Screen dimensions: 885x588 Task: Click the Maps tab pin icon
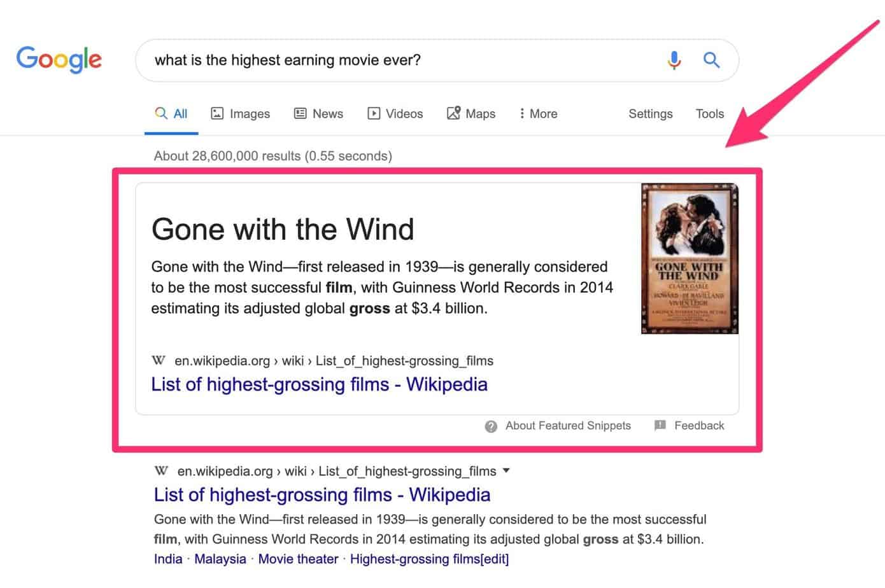453,113
